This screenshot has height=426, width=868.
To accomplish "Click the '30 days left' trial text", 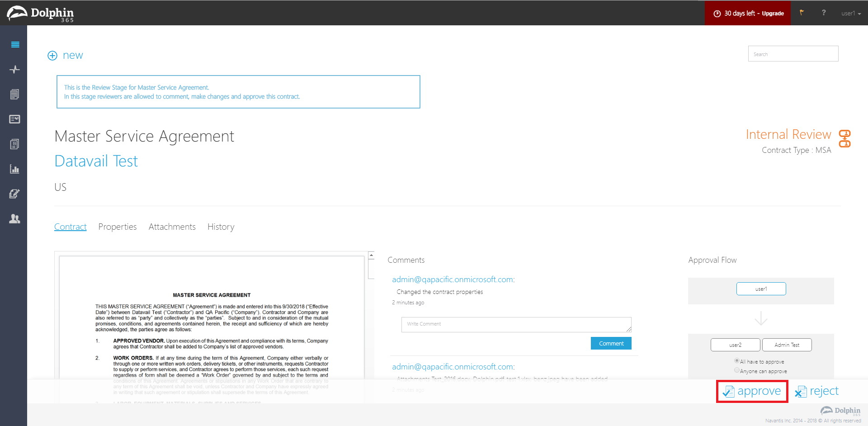I will tap(740, 14).
